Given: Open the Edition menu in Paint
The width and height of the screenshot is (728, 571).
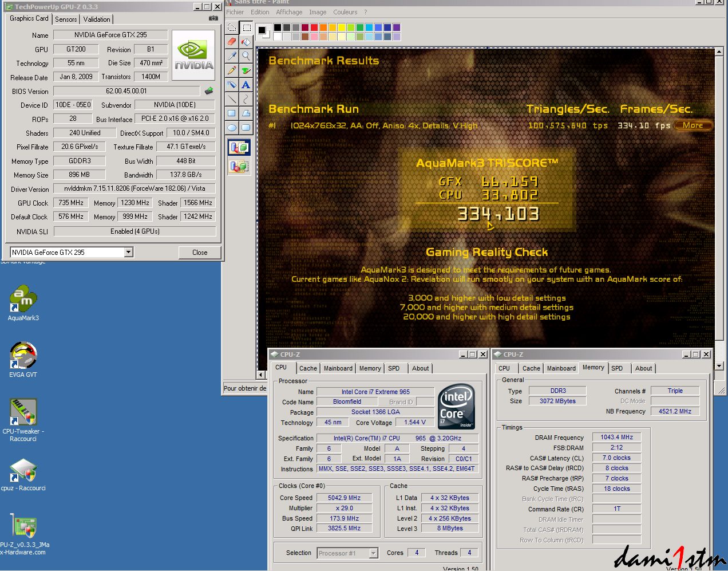Looking at the screenshot, I should point(260,12).
